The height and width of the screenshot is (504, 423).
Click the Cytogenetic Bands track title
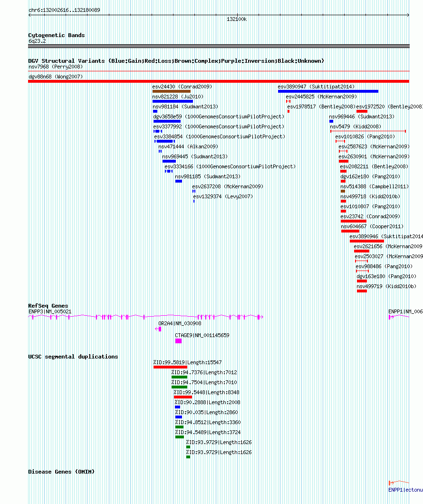point(57,35)
